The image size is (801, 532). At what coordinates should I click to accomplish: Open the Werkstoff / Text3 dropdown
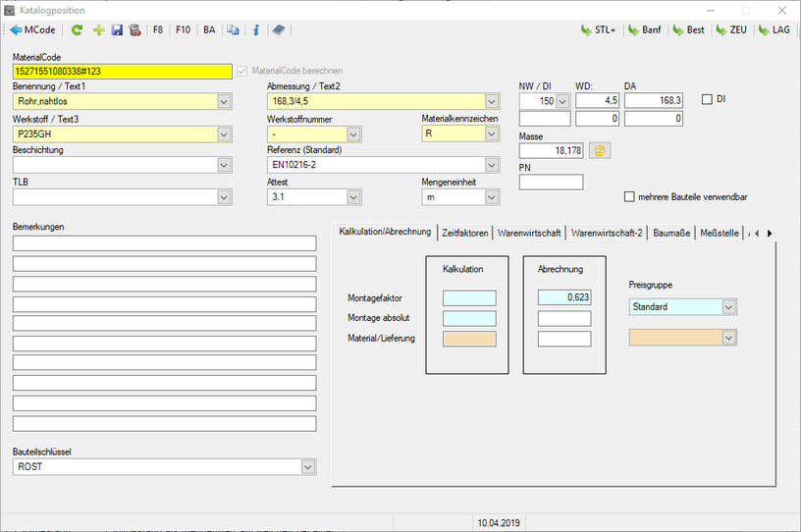pos(224,133)
